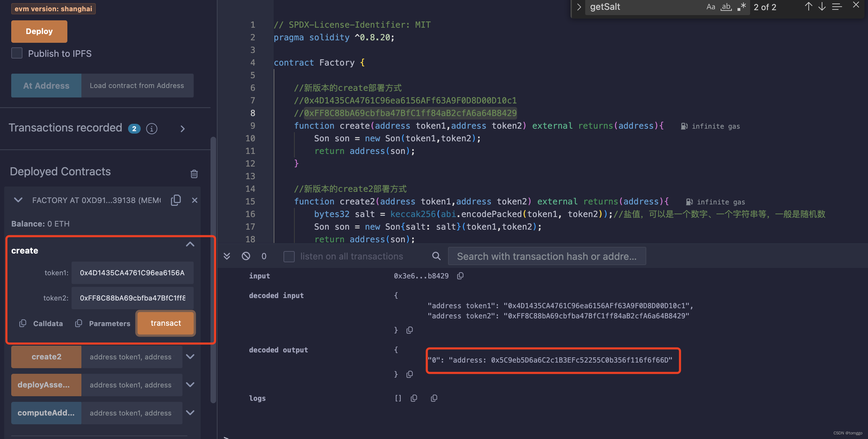
Task: Collapse the create function panel
Action: pos(190,244)
